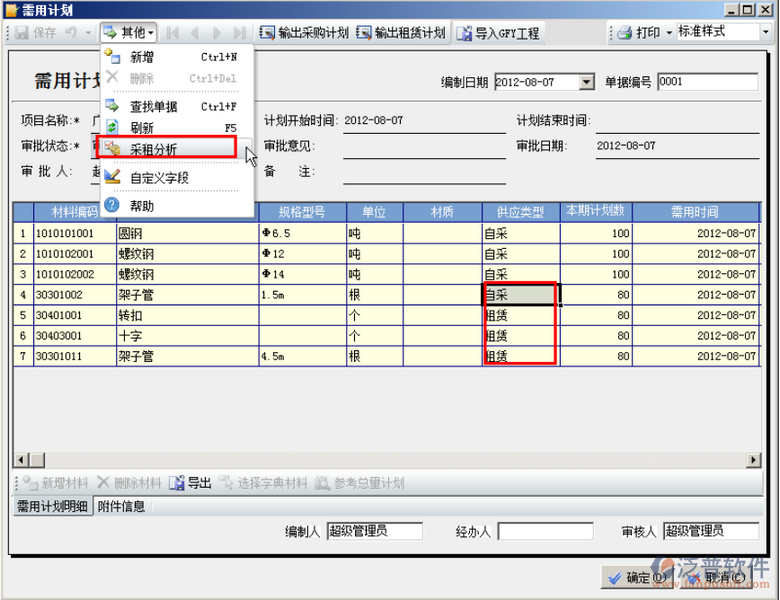Screen dimensions: 780x600
Task: Click the undo arrow icon
Action: pos(72,33)
